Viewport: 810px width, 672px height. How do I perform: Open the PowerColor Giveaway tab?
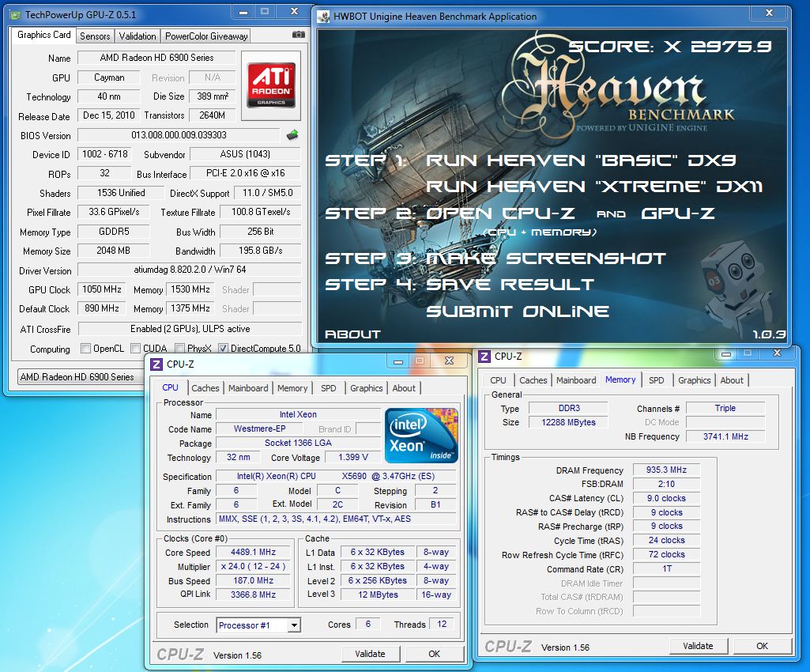(x=206, y=36)
